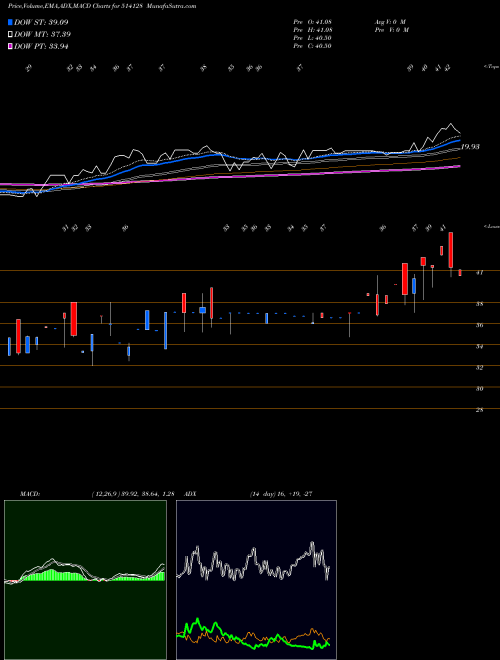Click the 19.93 label beside EMA lines

[x=470, y=146]
